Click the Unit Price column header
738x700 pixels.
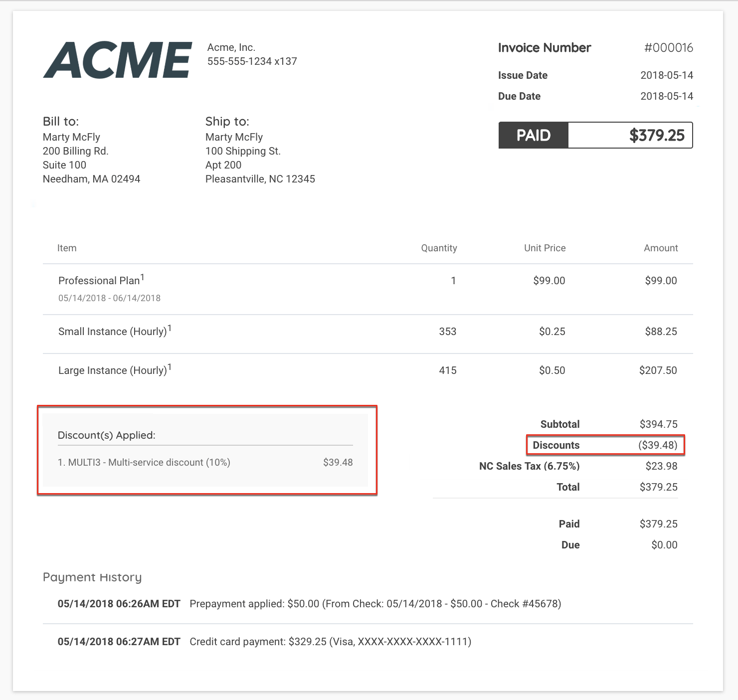(x=545, y=248)
